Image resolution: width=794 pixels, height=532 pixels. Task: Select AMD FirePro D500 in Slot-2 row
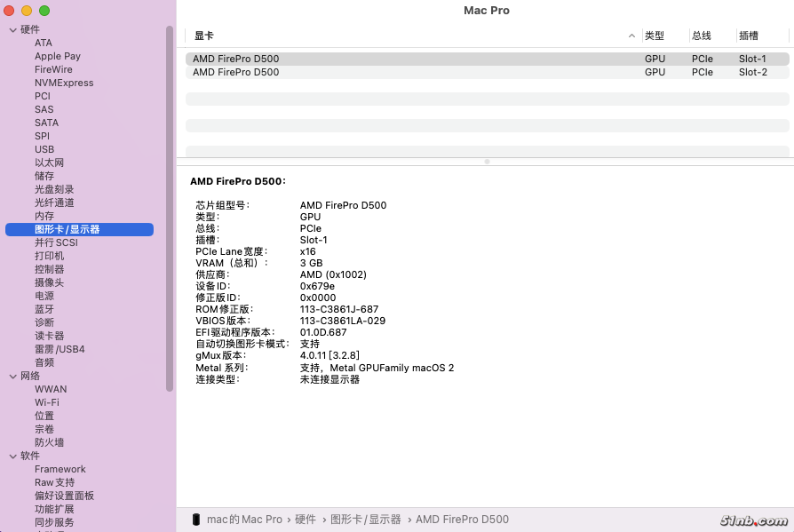(236, 73)
